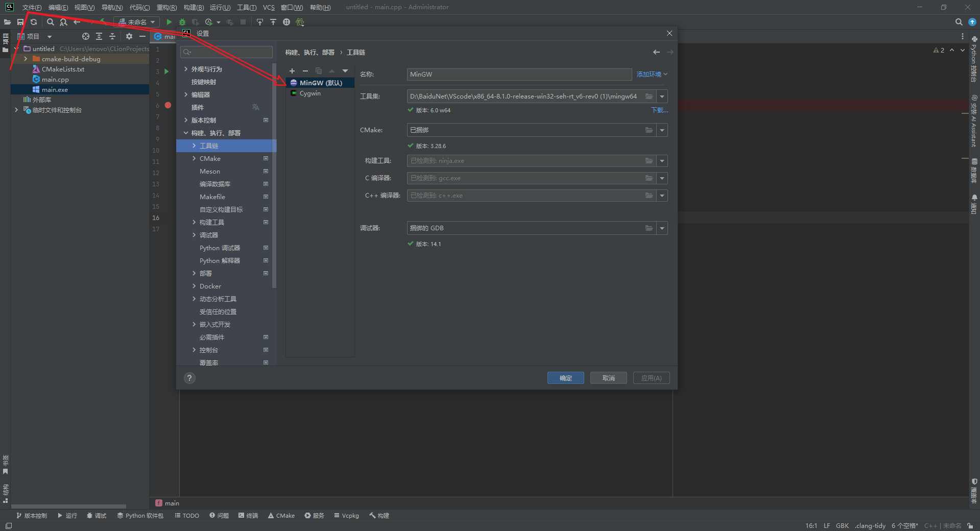This screenshot has height=531, width=980.
Task: Open the build tool dropdown arrow
Action: (x=662, y=161)
